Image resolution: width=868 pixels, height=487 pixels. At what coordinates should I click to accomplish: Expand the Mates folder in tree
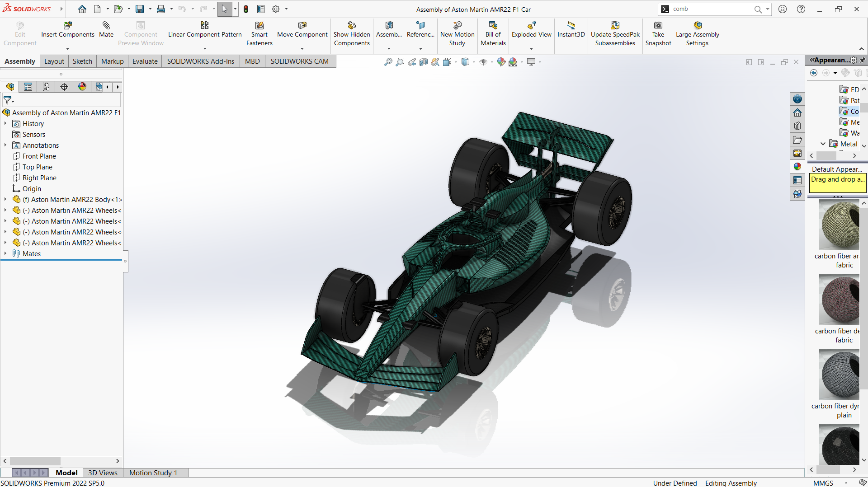5,253
